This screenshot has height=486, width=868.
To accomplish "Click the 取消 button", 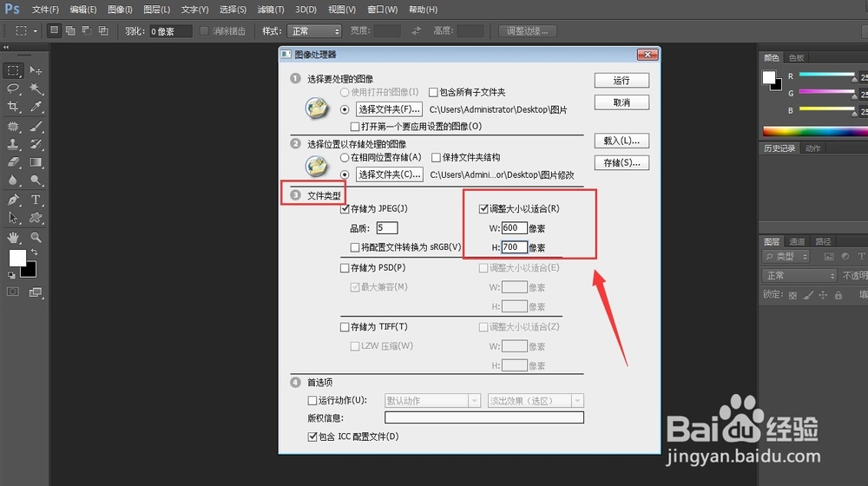I will point(621,102).
